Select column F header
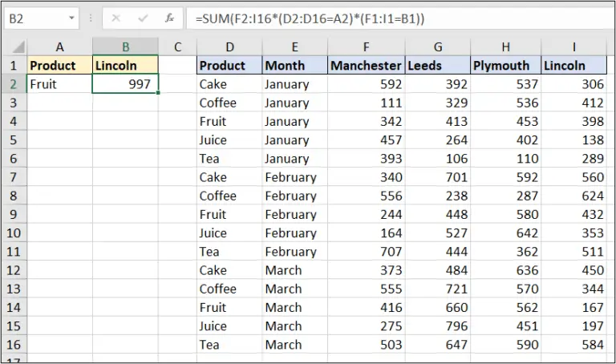616x364 pixels. [x=367, y=47]
